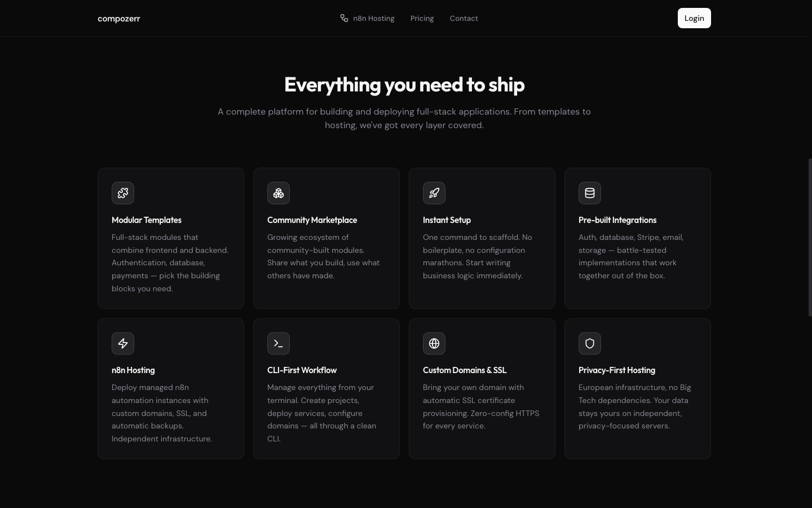The width and height of the screenshot is (812, 508).
Task: Click the Pre-built Integrations card
Action: [x=637, y=238]
